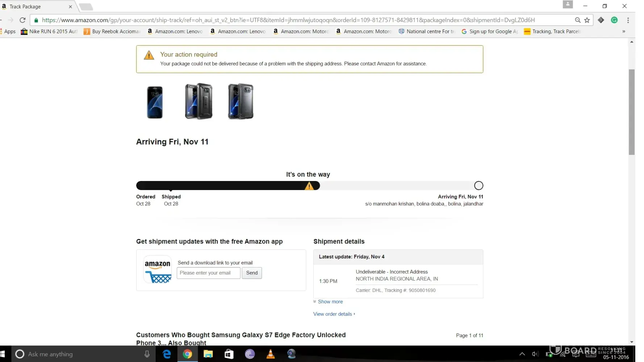Open the second Amazon.com: Lenovo bookmark
The image size is (644, 362).
point(238,31)
